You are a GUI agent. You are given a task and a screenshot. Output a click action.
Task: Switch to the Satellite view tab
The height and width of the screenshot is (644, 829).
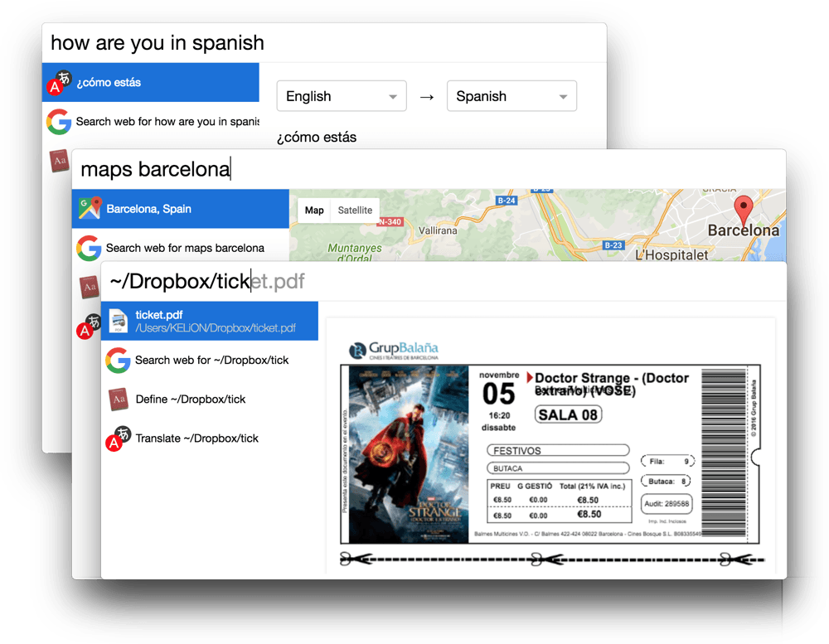[356, 211]
